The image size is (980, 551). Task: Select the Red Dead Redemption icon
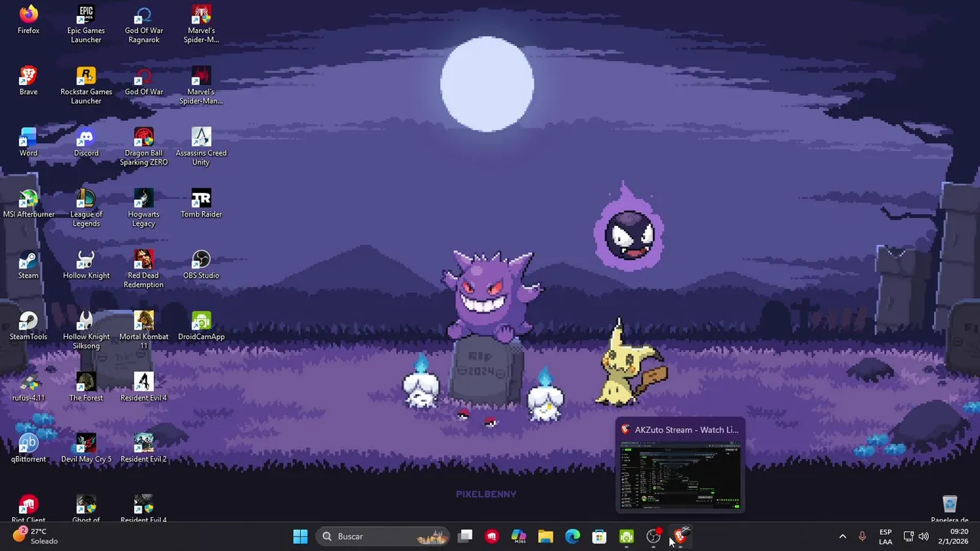(x=144, y=269)
